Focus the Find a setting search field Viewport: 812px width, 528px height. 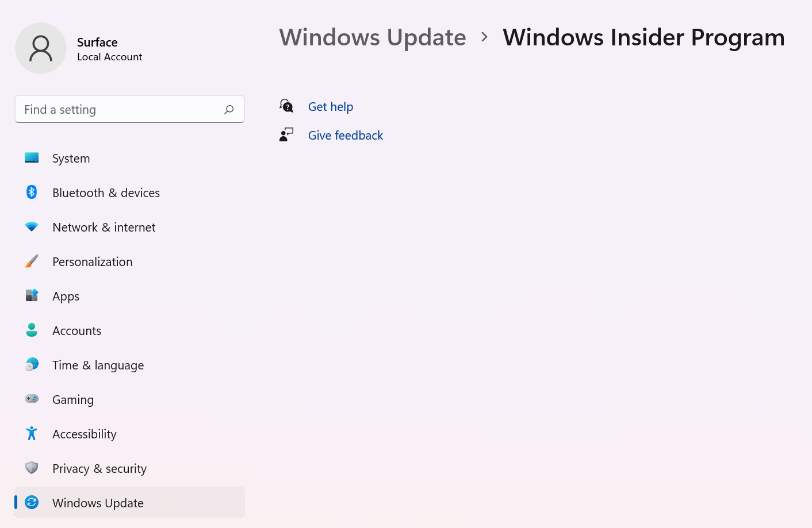[129, 109]
